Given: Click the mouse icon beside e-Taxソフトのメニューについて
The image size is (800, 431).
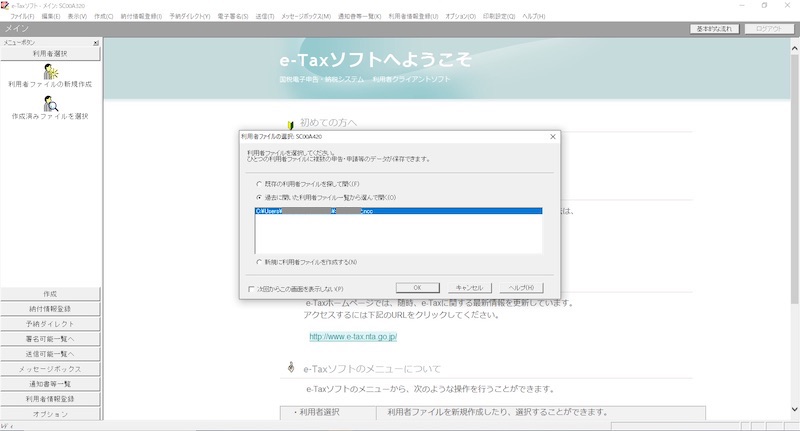Looking at the screenshot, I should click(291, 367).
